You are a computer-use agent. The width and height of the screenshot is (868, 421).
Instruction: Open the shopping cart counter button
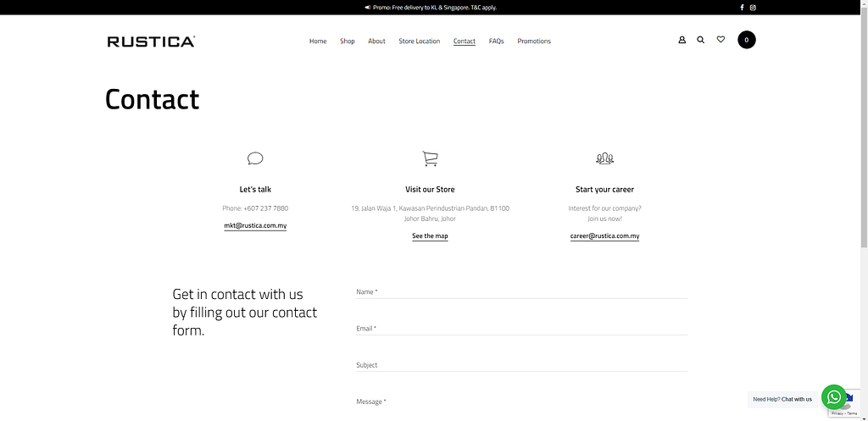point(746,40)
